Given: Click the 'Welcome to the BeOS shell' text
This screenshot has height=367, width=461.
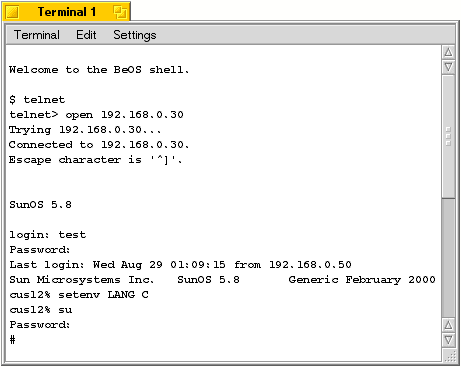Looking at the screenshot, I should (x=99, y=70).
